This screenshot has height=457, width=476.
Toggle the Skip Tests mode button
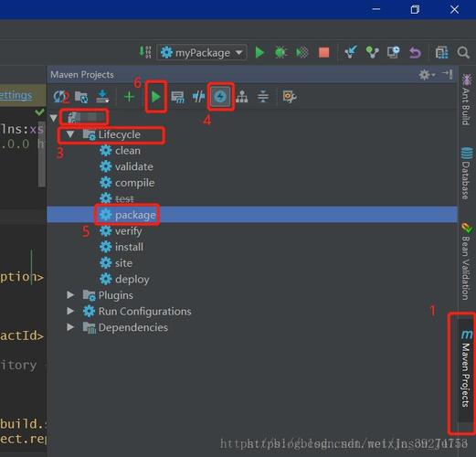click(220, 97)
